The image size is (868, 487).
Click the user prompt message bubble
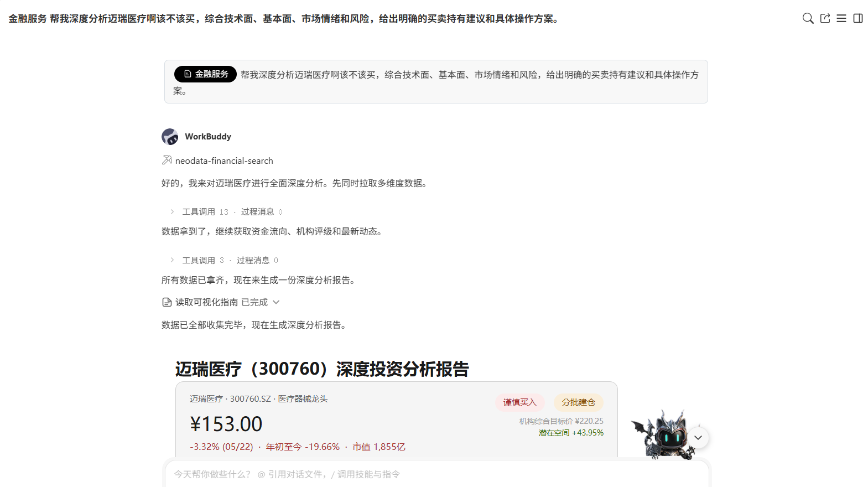coord(436,82)
